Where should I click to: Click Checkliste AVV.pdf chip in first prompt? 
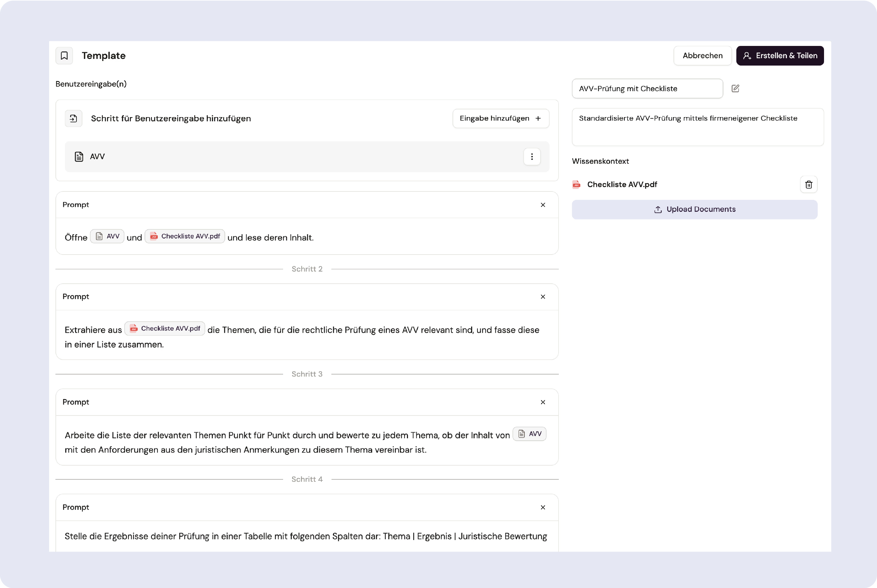185,236
